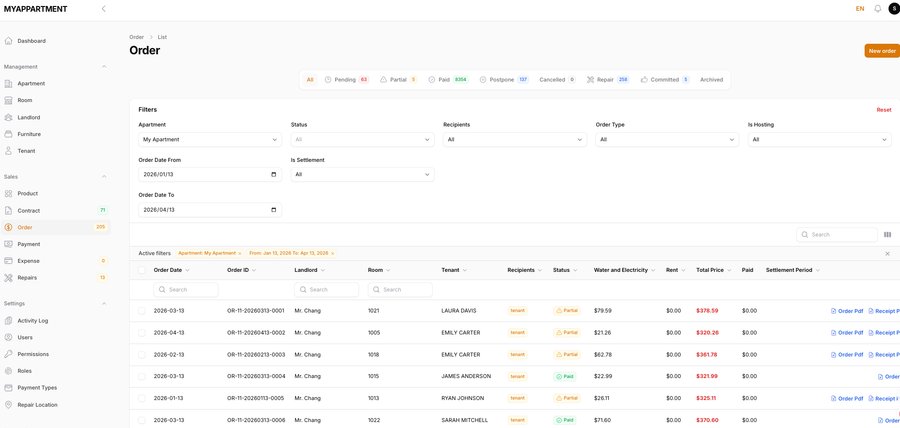Collapse the Management section

pyautogui.click(x=104, y=67)
